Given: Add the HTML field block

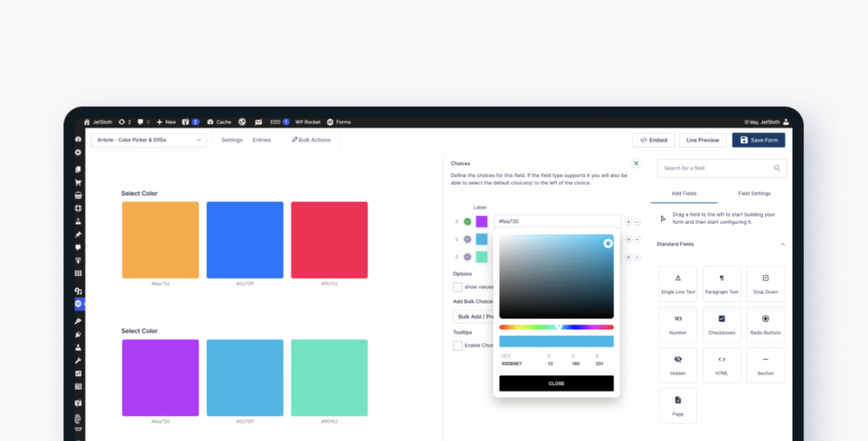Looking at the screenshot, I should click(x=722, y=365).
